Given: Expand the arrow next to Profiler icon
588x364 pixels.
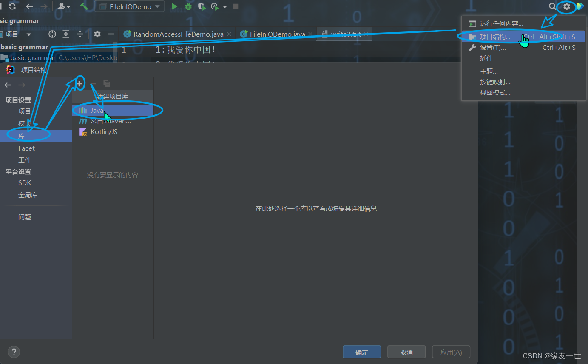Looking at the screenshot, I should click(x=224, y=7).
